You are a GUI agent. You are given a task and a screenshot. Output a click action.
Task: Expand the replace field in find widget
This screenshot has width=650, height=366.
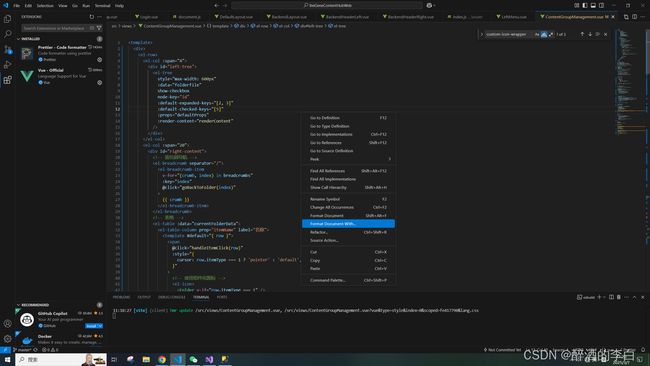482,34
